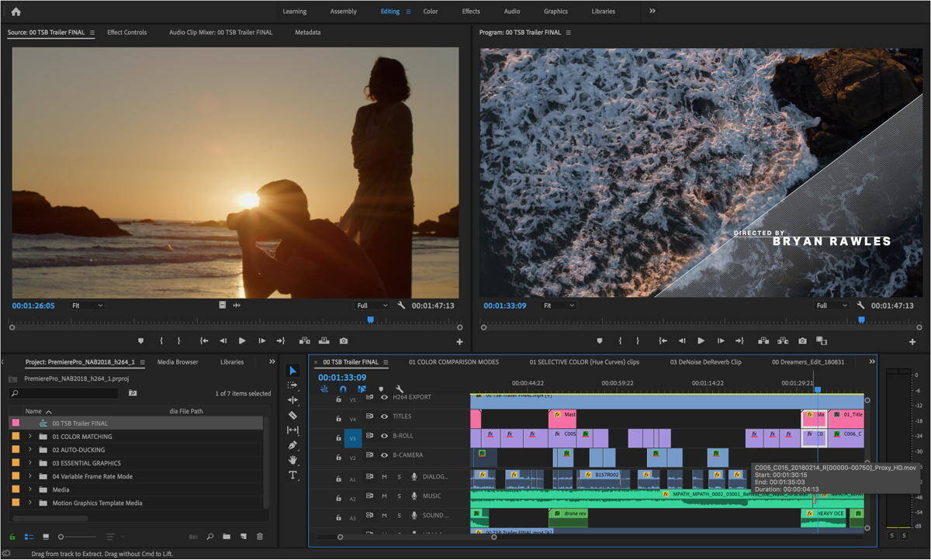Click Insert button in Source monitor

[304, 340]
